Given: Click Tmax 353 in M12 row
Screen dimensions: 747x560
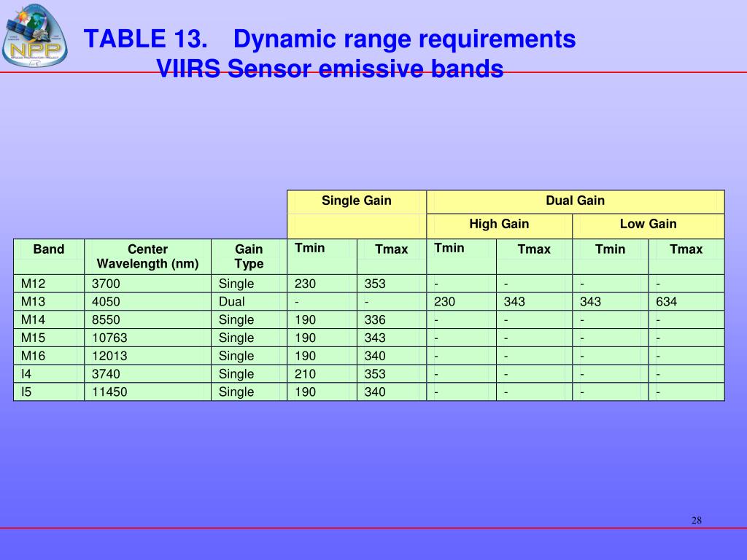Looking at the screenshot, I should click(375, 284).
